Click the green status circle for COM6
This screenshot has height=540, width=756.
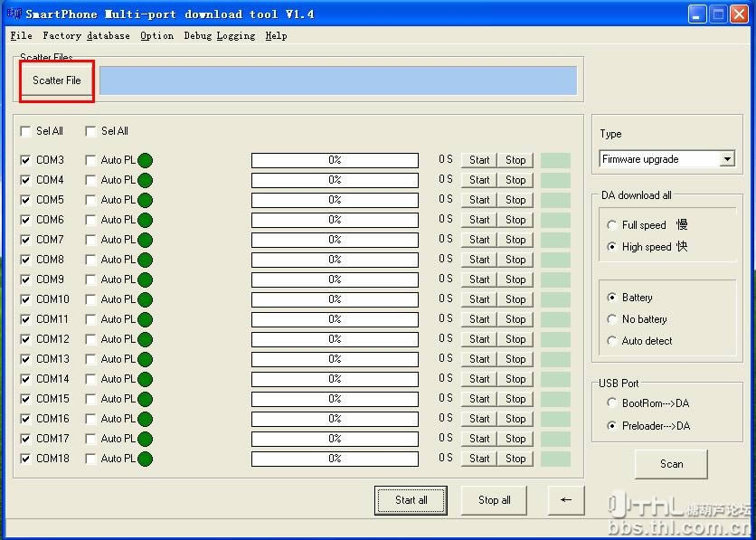click(145, 220)
